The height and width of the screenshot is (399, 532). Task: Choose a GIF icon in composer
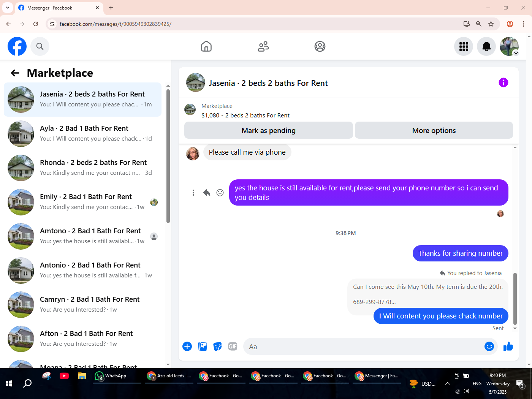[x=233, y=347]
